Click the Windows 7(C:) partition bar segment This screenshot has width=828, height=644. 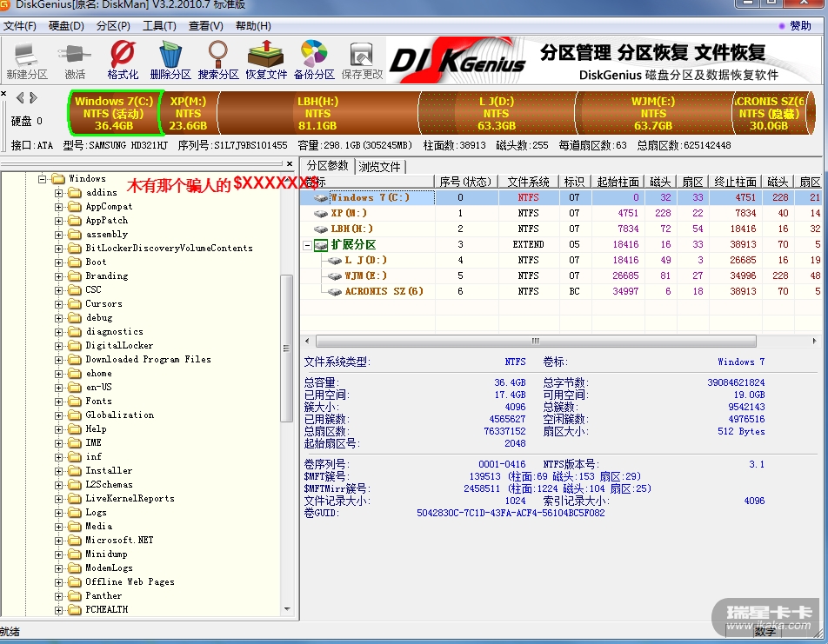click(114, 113)
